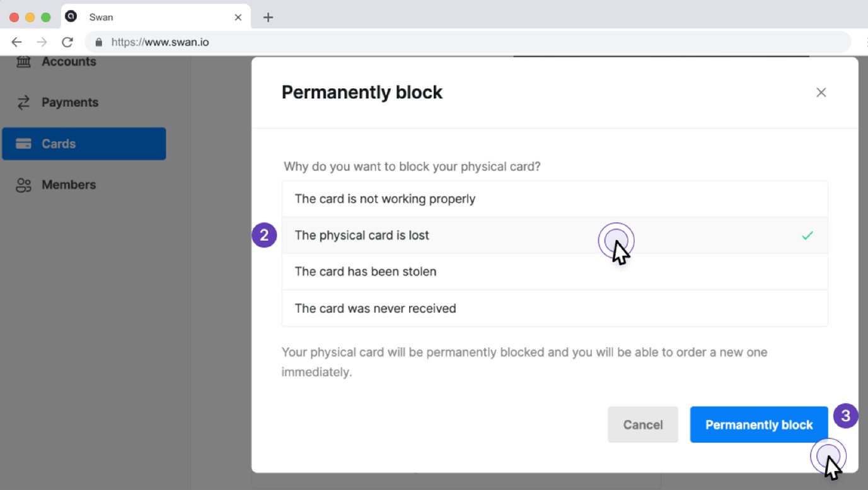Select 'The physical card is lost' option
The image size is (868, 490).
point(362,236)
